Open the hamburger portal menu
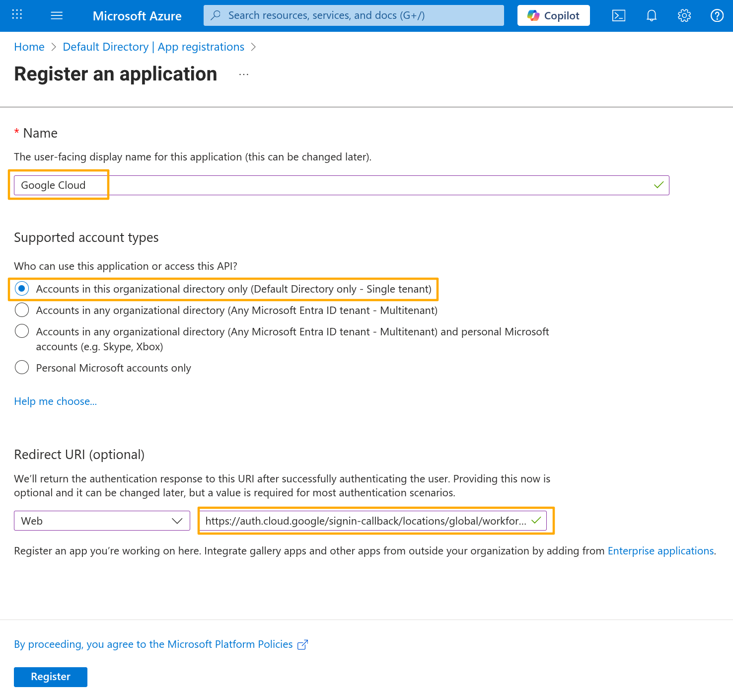The height and width of the screenshot is (700, 733). (x=57, y=15)
